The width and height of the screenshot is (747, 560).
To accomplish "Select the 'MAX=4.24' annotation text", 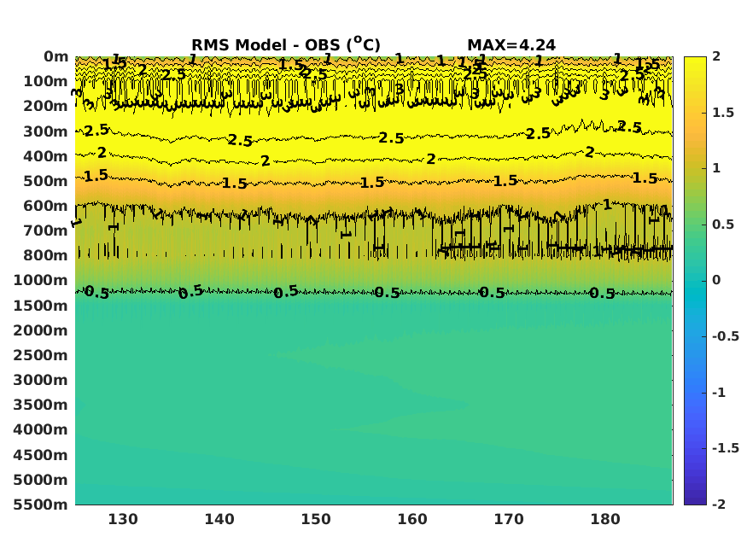I will point(511,45).
